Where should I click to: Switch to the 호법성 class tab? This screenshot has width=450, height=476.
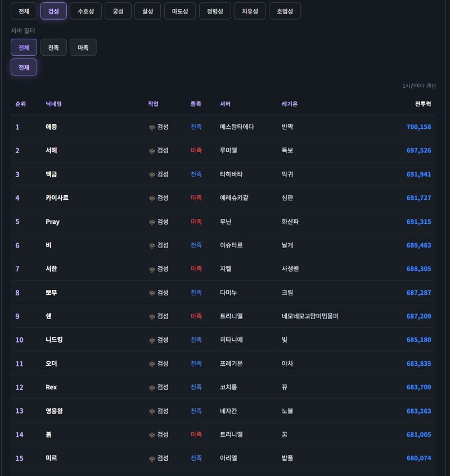pos(285,11)
